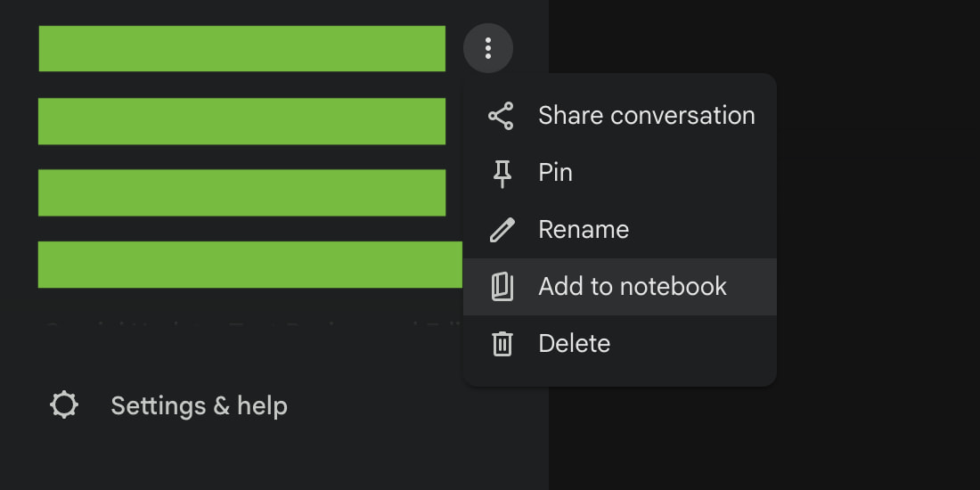Click empty sidebar space below Settings & help

(x=267, y=459)
